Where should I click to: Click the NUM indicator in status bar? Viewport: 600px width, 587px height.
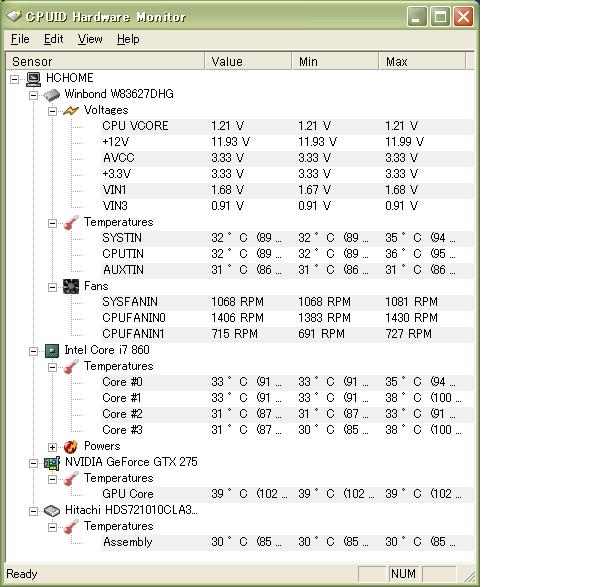[x=403, y=574]
